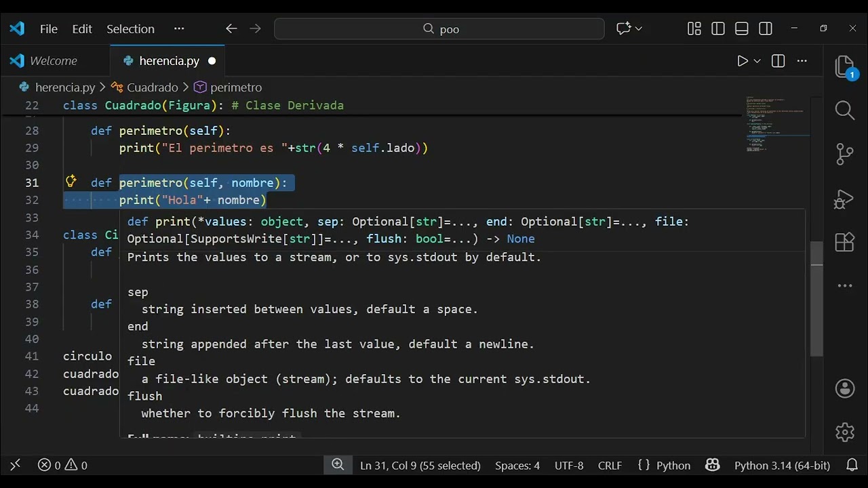The width and height of the screenshot is (868, 488).
Task: Switch to the Welcome tab
Action: [54, 61]
